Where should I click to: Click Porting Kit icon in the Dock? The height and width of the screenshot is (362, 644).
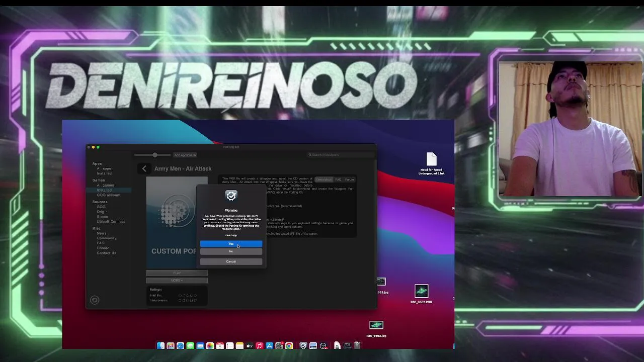(303, 345)
